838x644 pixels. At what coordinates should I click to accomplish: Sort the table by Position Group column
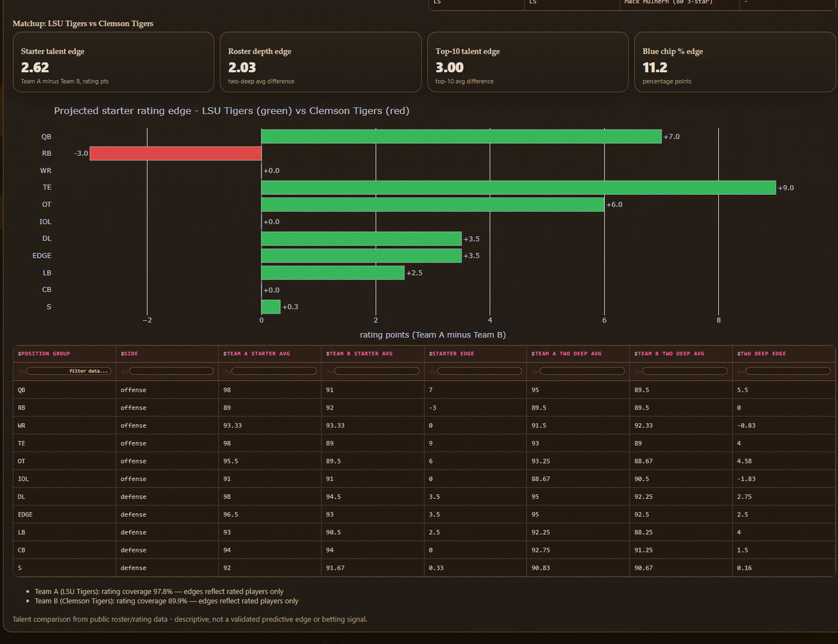pos(20,353)
